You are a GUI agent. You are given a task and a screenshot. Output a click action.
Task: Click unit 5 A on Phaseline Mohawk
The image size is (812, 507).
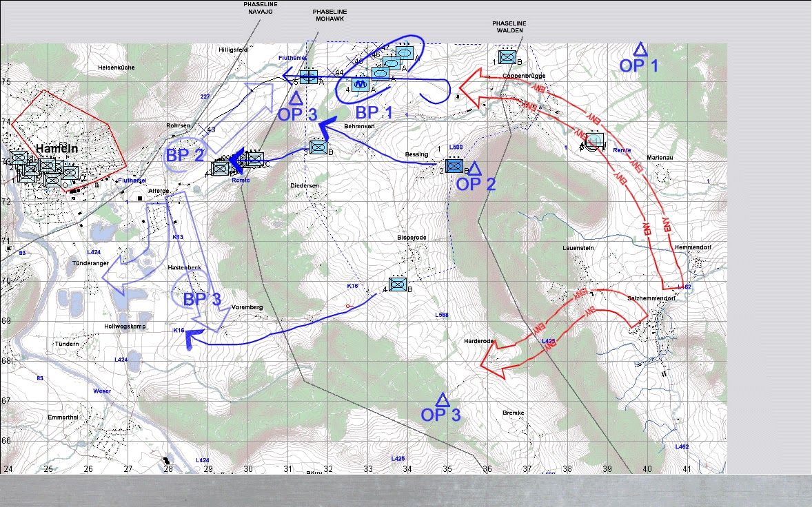(309, 77)
